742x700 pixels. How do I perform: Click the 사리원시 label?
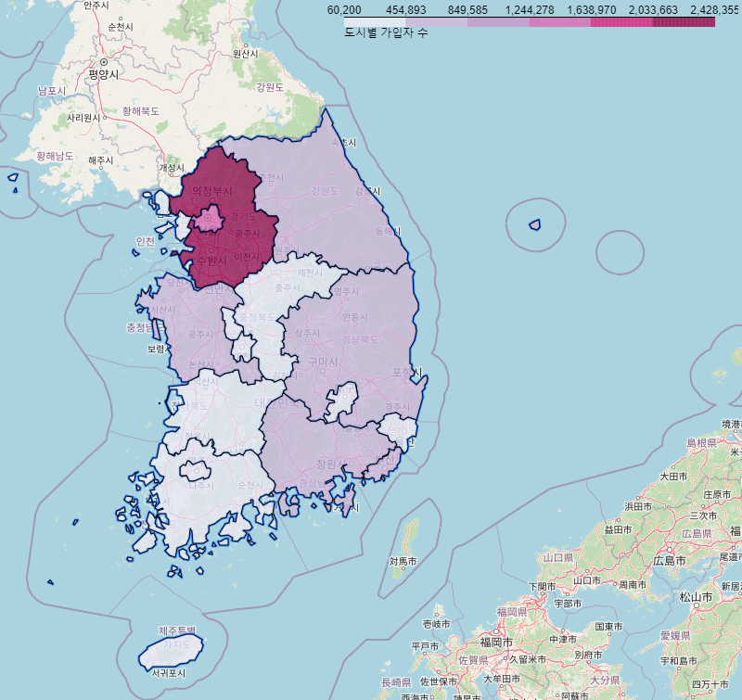(83, 118)
